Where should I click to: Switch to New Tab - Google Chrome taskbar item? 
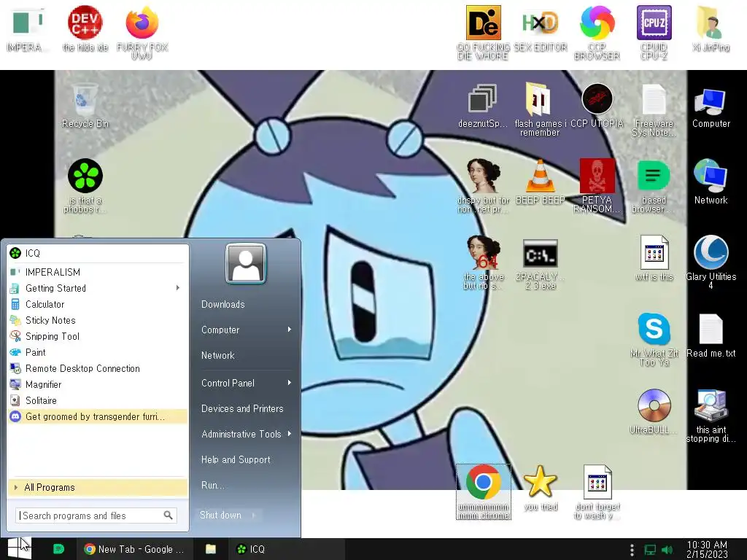(133, 549)
